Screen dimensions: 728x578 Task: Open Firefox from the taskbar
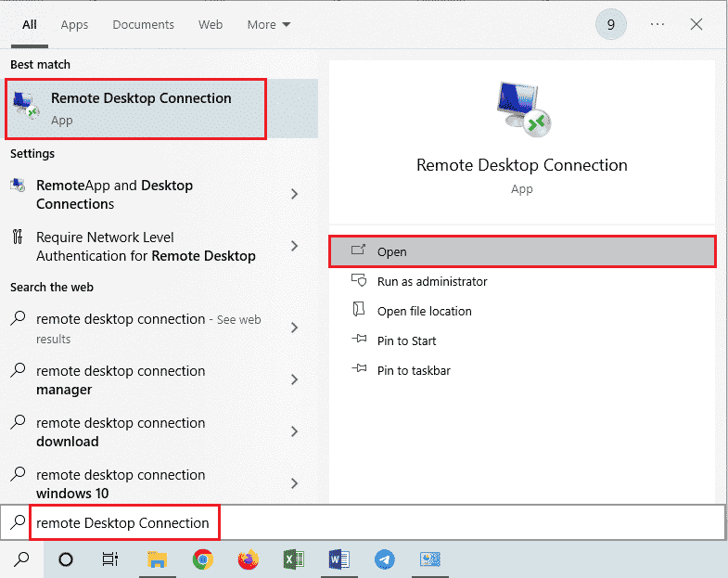248,559
